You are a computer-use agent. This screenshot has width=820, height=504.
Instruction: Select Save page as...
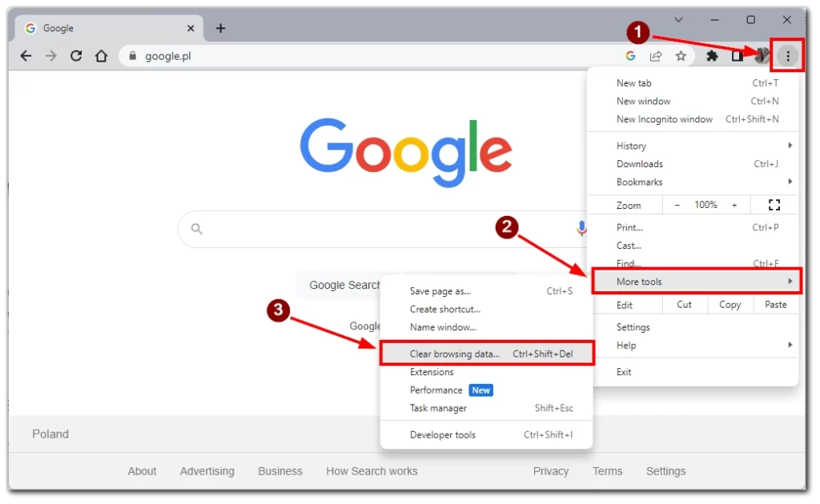(486, 291)
